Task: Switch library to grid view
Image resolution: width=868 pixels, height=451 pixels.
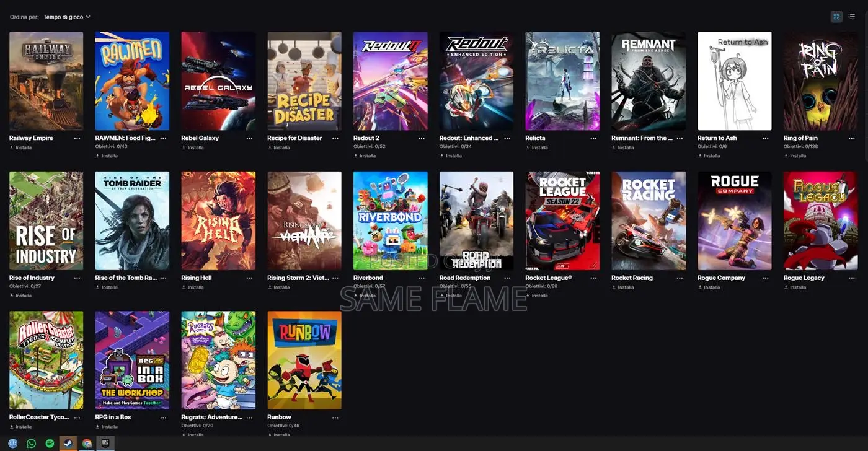Action: pos(836,17)
